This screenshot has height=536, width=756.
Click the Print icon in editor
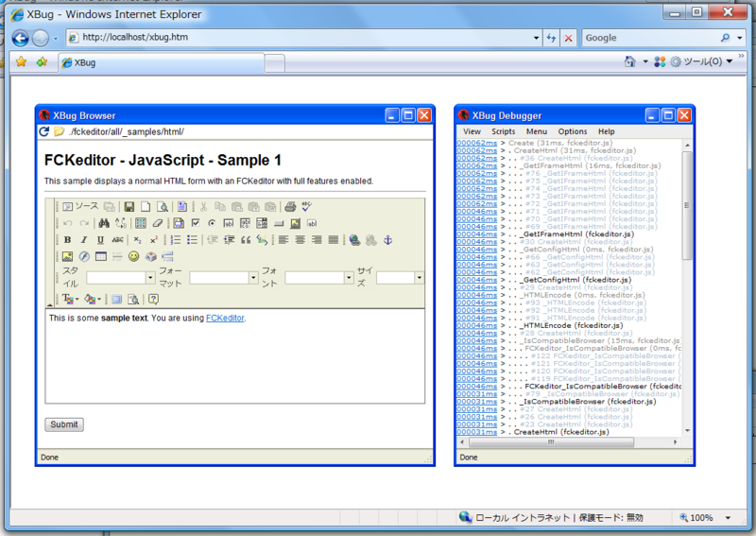coord(290,207)
